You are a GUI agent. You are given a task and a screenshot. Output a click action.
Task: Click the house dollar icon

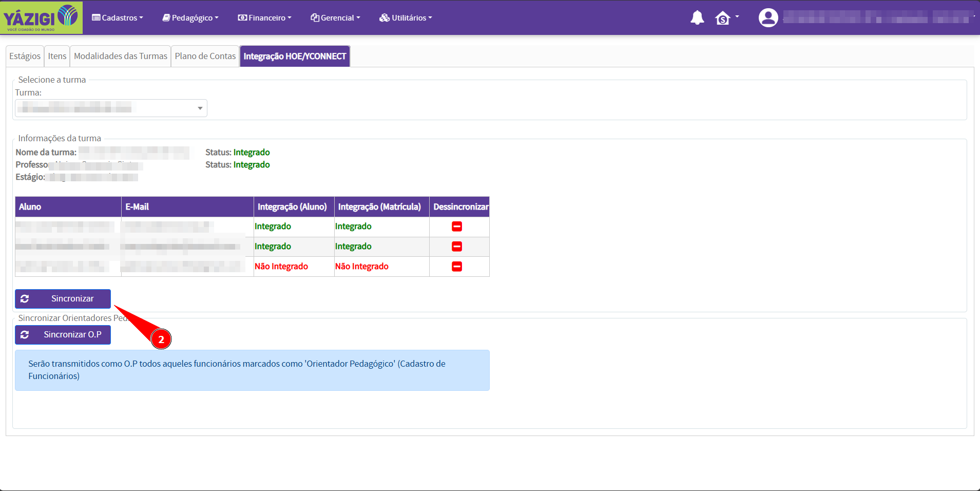point(723,18)
